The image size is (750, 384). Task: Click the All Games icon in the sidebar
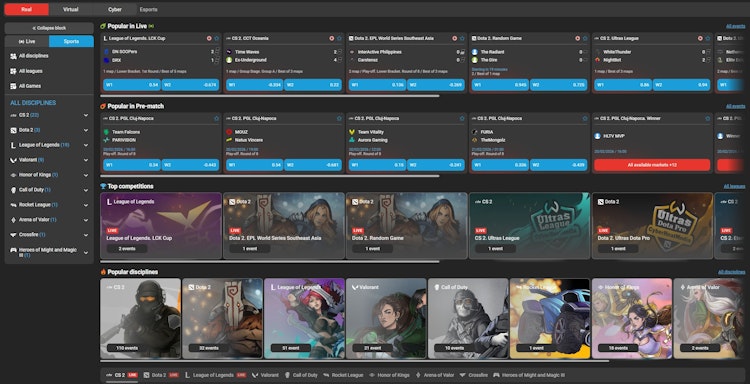(x=13, y=86)
